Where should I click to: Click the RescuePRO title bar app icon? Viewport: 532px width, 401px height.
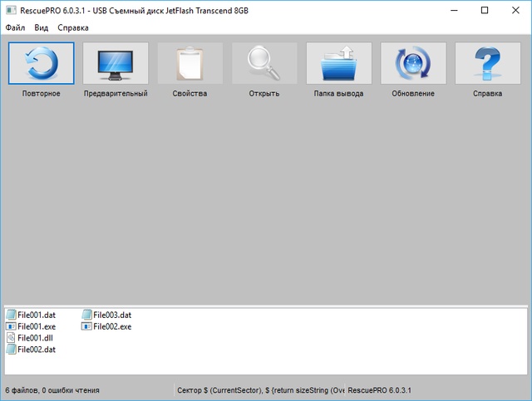click(11, 11)
